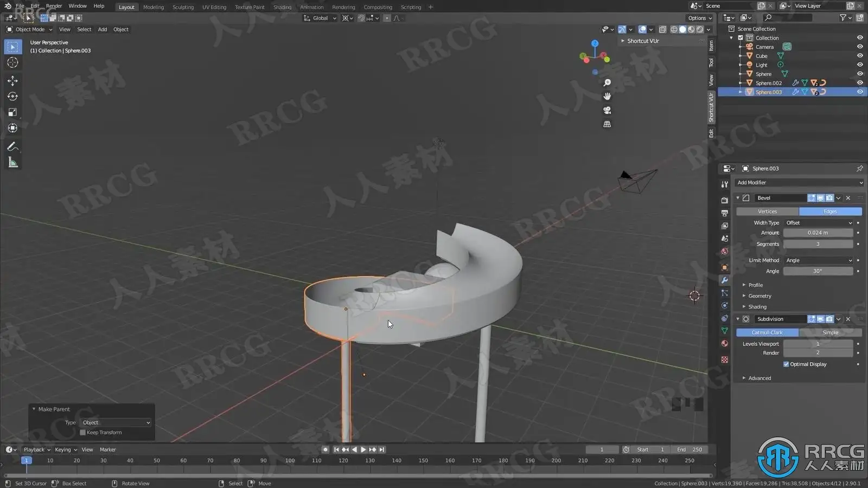Open the viewport Add menu
Viewport: 868px width, 488px height.
coord(103,29)
